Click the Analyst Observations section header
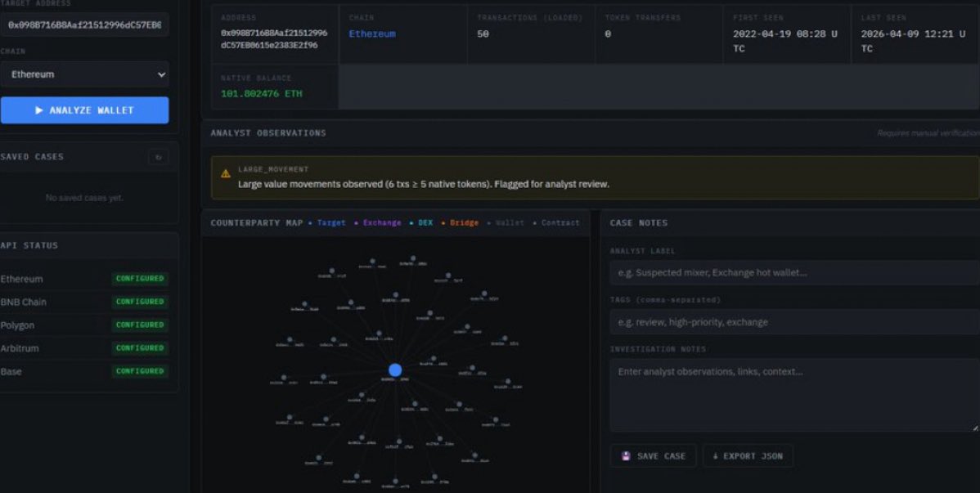 (268, 133)
